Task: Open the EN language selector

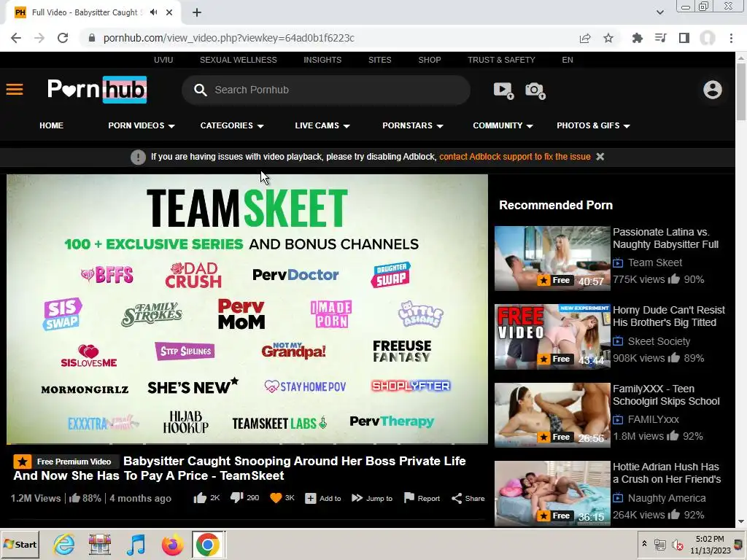Action: tap(568, 60)
